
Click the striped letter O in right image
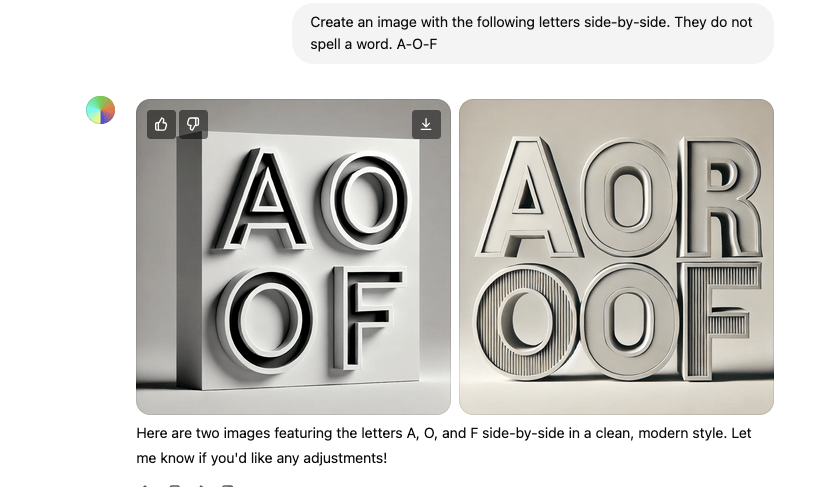526,322
